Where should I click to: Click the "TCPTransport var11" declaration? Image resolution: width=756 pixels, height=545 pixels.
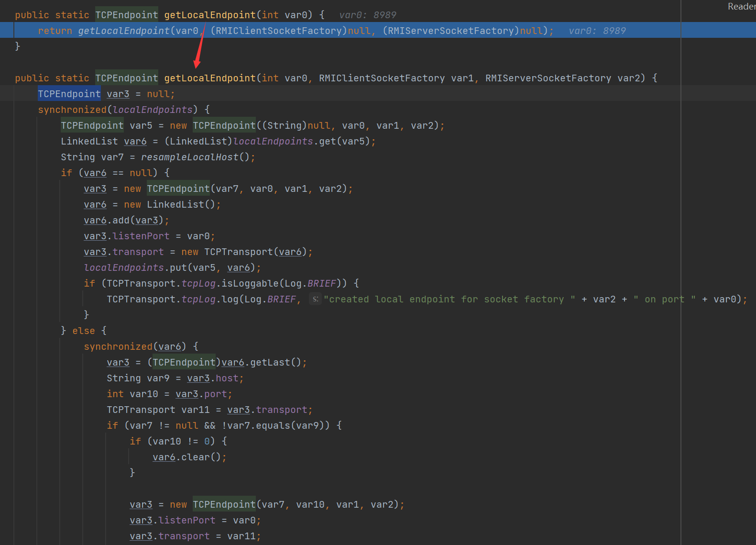(158, 410)
